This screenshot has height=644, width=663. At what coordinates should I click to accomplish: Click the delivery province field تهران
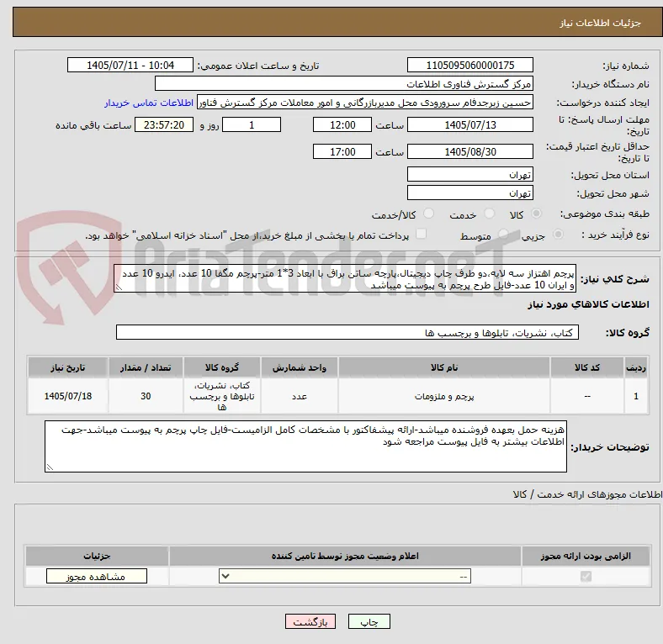pyautogui.click(x=469, y=174)
